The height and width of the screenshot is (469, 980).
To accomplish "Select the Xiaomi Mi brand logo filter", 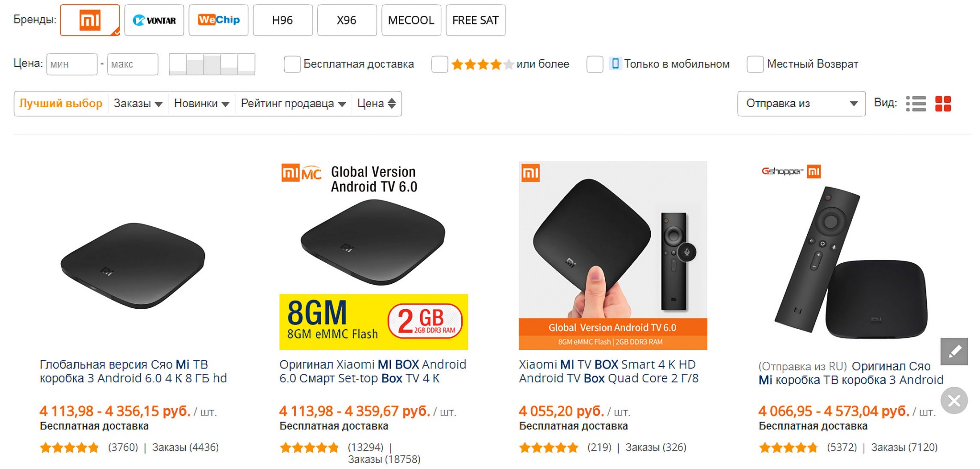I will point(90,20).
